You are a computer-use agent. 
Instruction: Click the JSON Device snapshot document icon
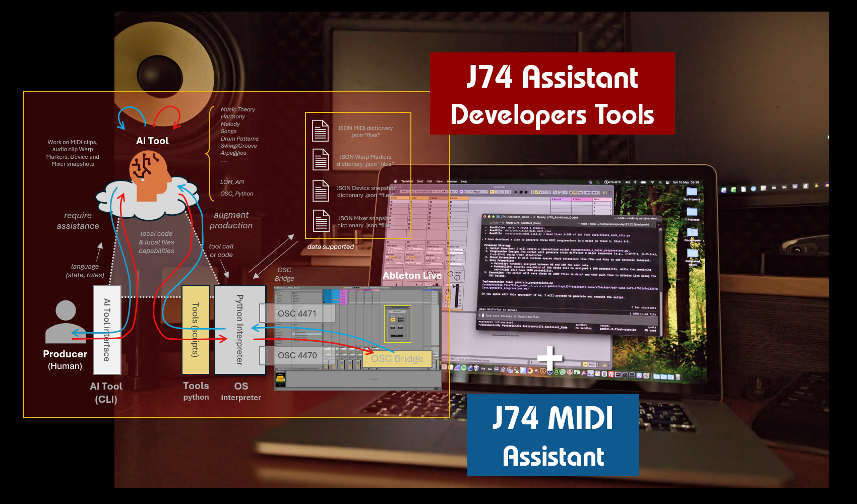[320, 191]
